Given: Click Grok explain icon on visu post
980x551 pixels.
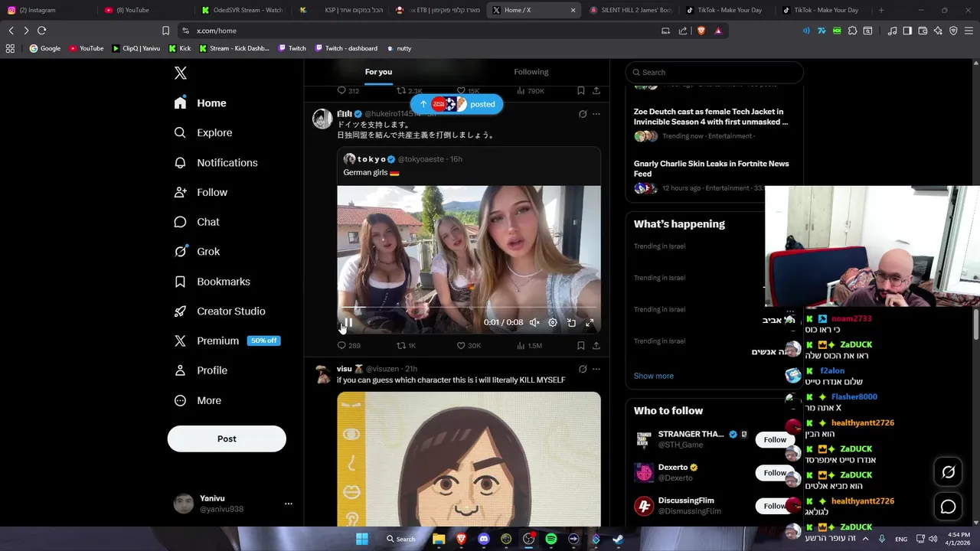Looking at the screenshot, I should [x=583, y=369].
